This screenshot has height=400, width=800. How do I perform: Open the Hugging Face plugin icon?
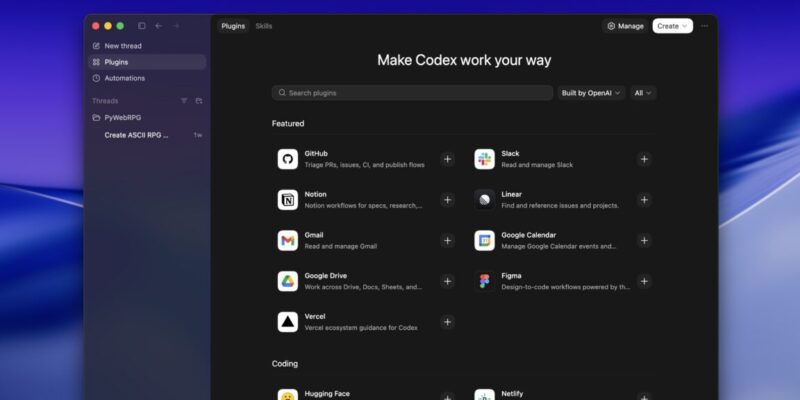(x=288, y=395)
